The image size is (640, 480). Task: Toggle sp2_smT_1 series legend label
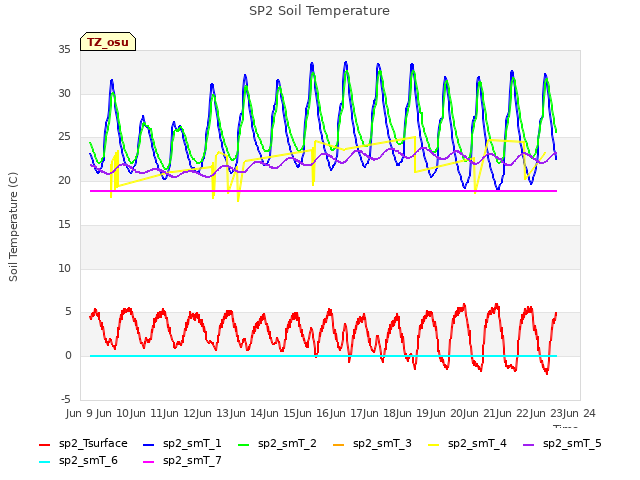tap(192, 444)
